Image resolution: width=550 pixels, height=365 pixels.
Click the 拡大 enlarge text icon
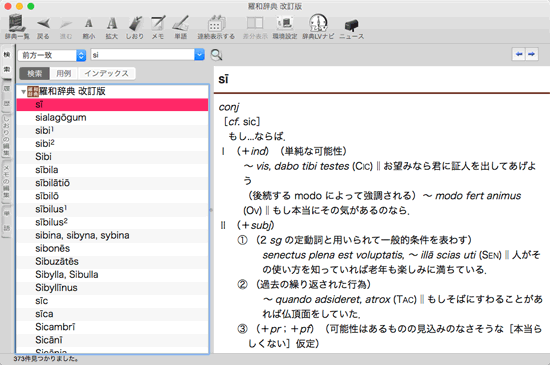click(x=112, y=27)
